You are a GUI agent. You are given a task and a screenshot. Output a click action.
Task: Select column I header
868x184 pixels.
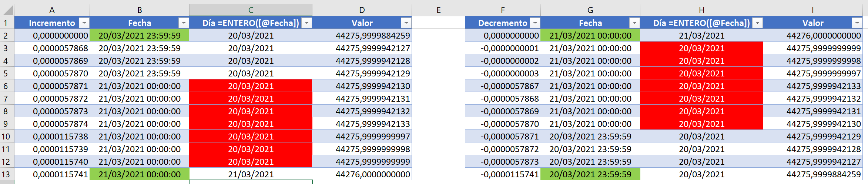[x=812, y=10]
